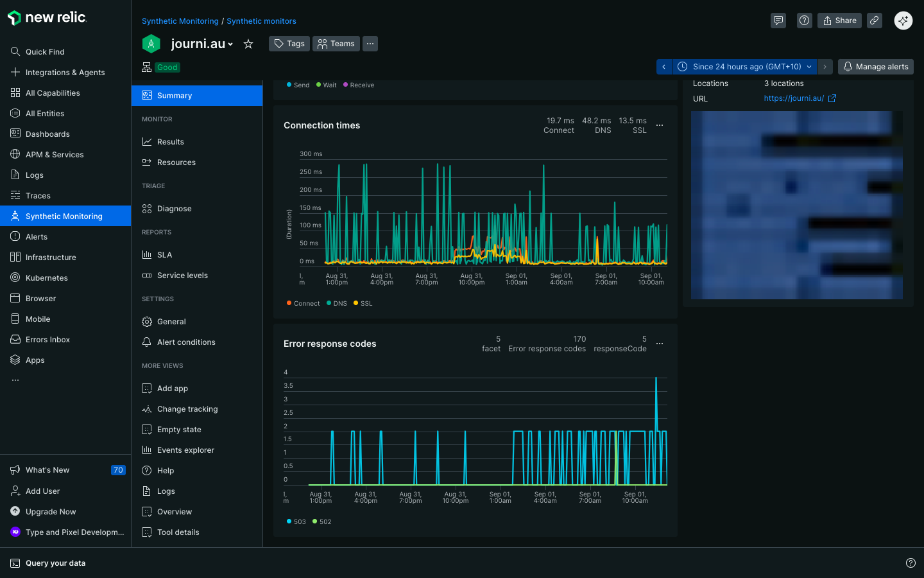The width and height of the screenshot is (924, 578).
Task: Click Share button
Action: (839, 21)
